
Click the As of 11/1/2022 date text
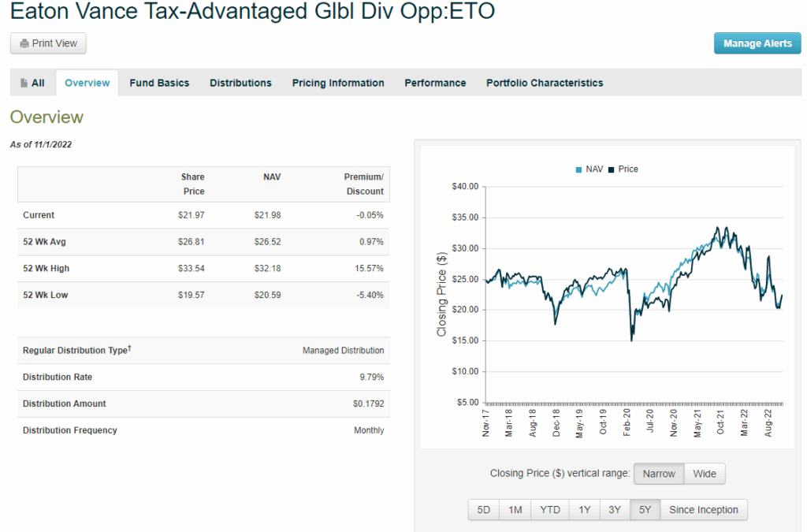[x=41, y=144]
